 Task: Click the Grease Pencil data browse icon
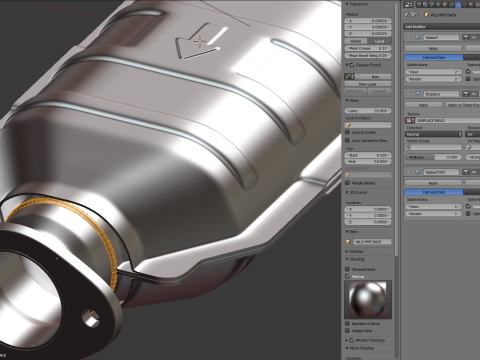349,77
